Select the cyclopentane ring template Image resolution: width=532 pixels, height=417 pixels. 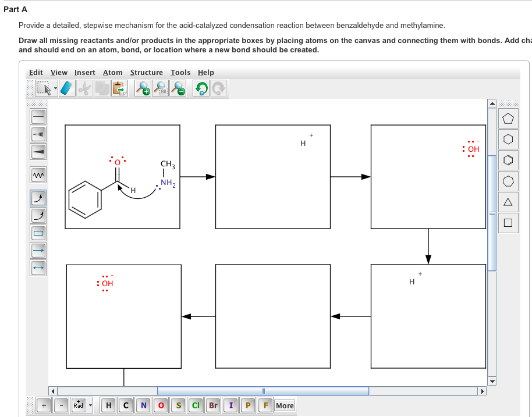coord(508,118)
